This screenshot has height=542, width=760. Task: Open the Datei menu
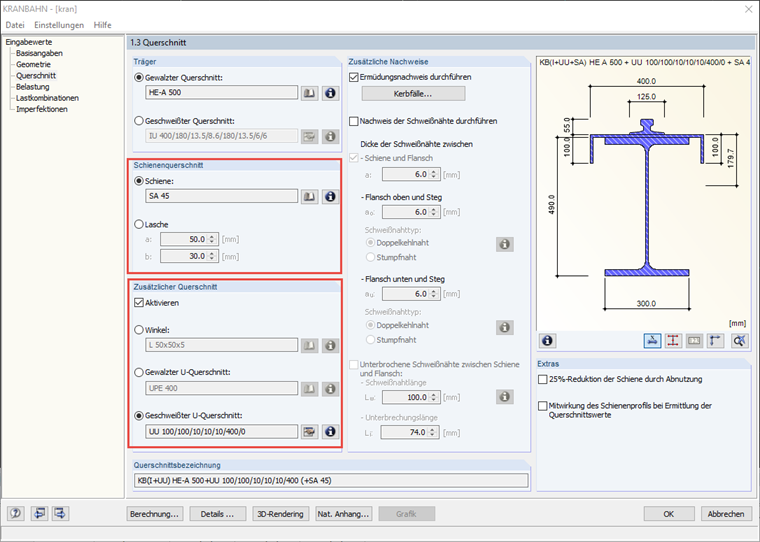click(15, 25)
